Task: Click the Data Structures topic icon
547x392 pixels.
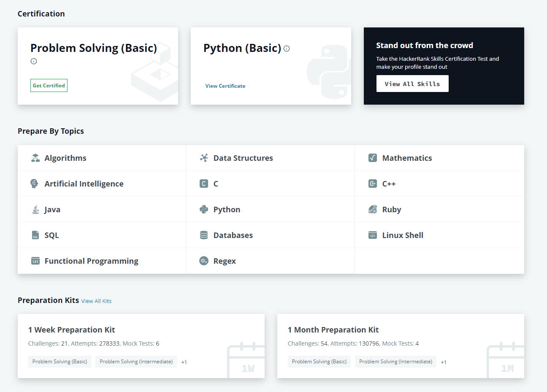Action: (x=204, y=158)
